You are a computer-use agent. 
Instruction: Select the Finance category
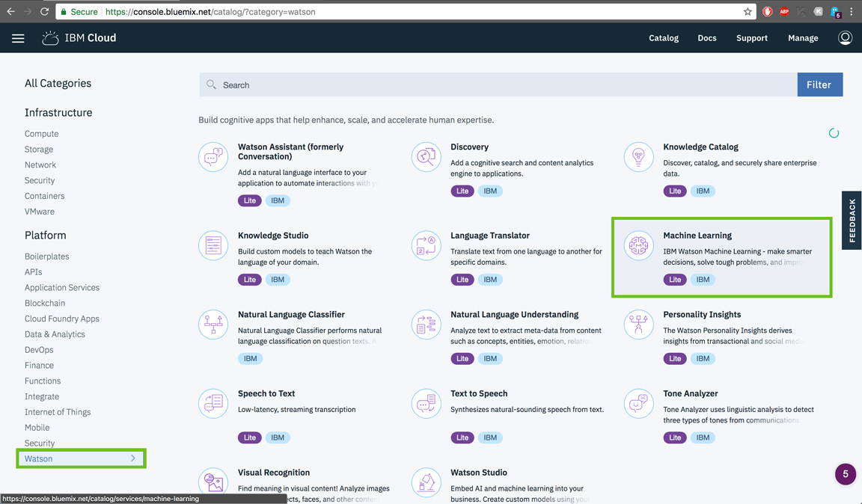(x=39, y=366)
